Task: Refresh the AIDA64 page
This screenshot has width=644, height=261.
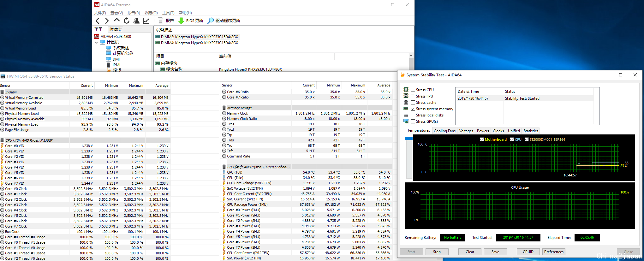Action: tap(127, 21)
